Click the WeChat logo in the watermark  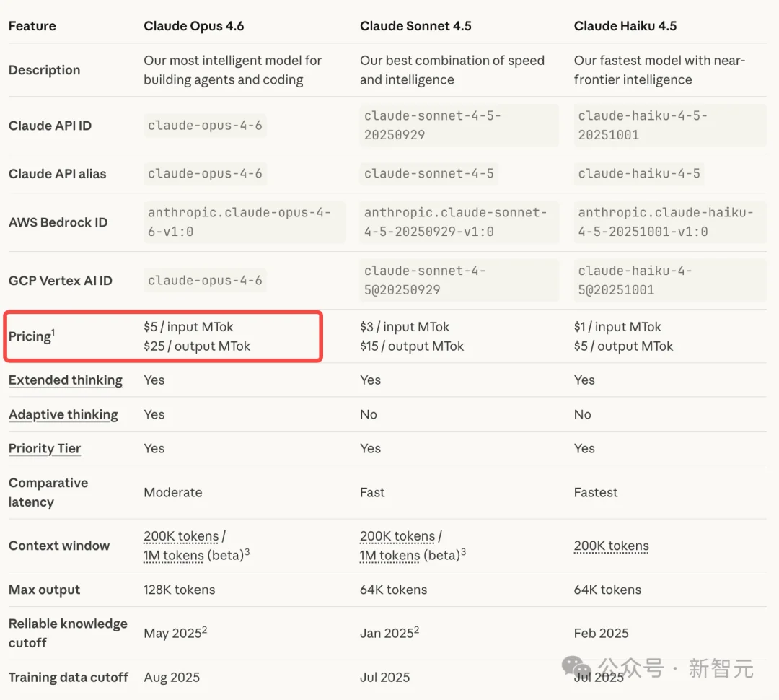pos(578,668)
